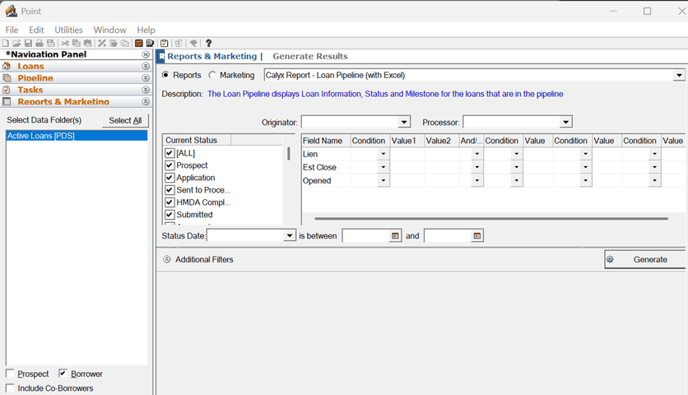Expand the Tasks navigation section
The width and height of the screenshot is (688, 395).
[x=146, y=90]
